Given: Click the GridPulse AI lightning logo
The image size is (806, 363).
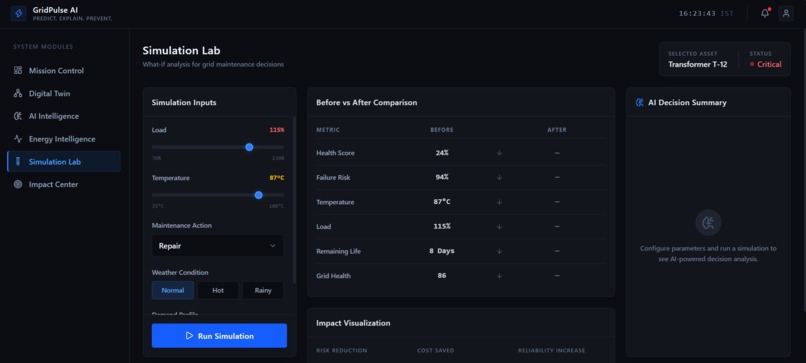Looking at the screenshot, I should tap(19, 14).
